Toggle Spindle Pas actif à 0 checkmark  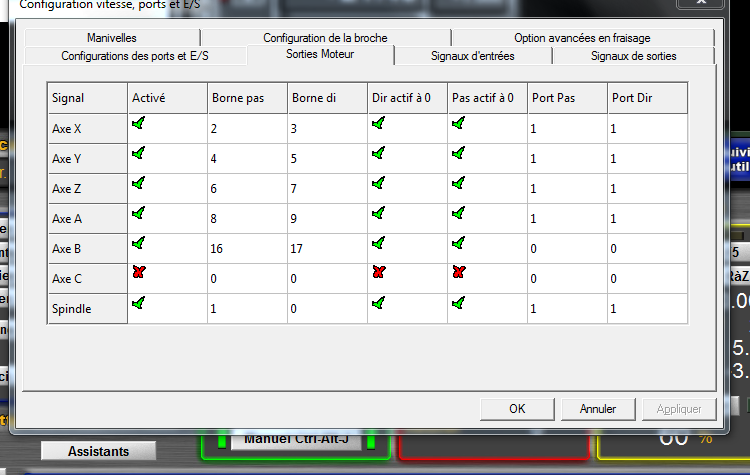point(458,303)
